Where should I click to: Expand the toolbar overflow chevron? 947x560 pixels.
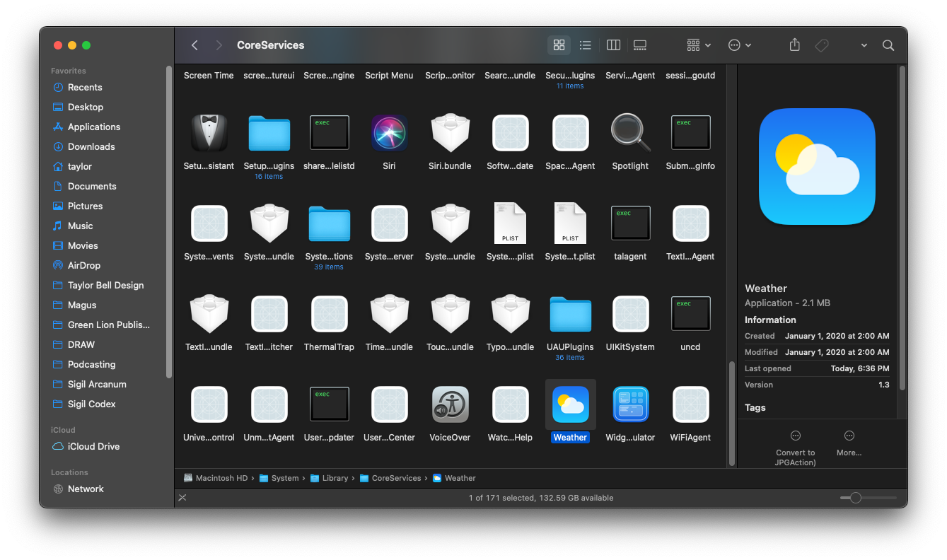pos(864,45)
